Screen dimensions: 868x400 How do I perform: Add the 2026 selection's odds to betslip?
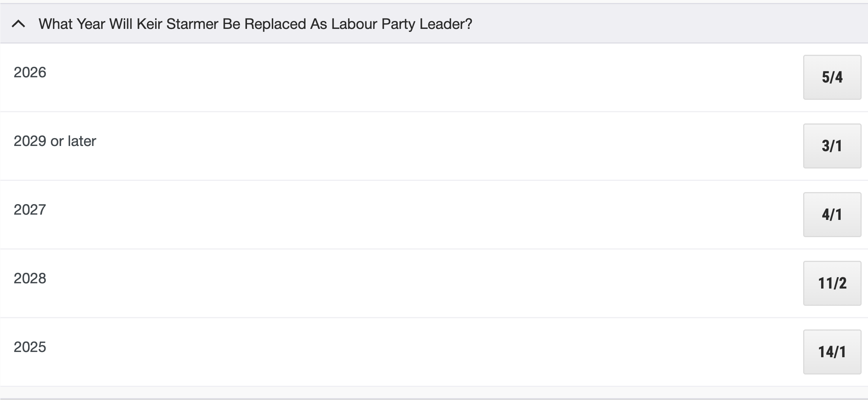(832, 77)
